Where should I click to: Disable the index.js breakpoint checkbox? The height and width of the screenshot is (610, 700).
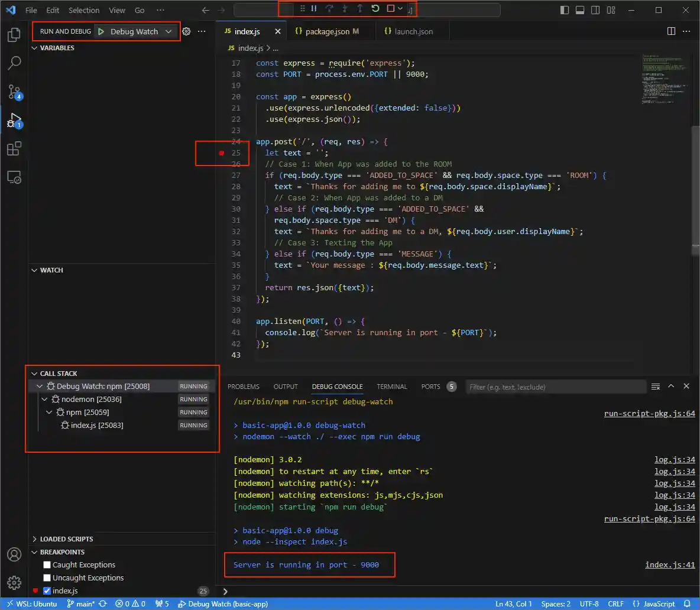(46, 590)
